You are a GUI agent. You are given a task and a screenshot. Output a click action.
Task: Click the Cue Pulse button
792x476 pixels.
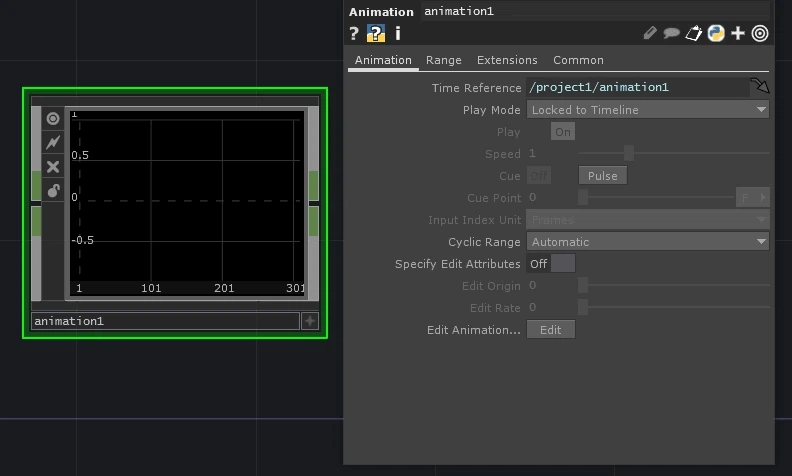click(603, 176)
